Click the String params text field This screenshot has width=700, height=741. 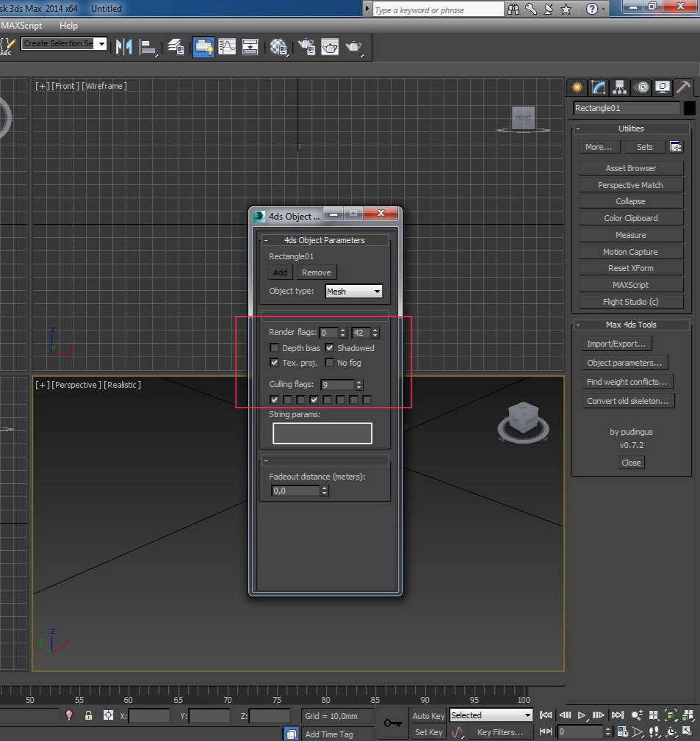pyautogui.click(x=322, y=433)
